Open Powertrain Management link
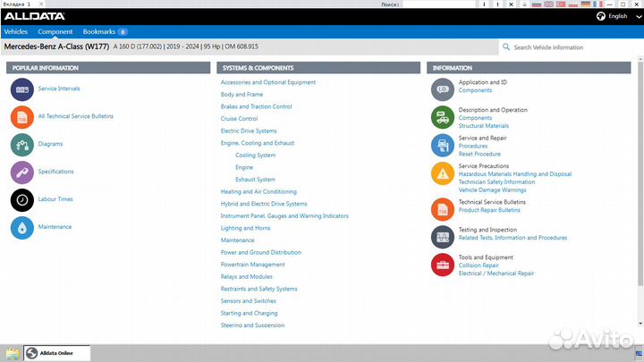The height and width of the screenshot is (362, 644). click(252, 265)
